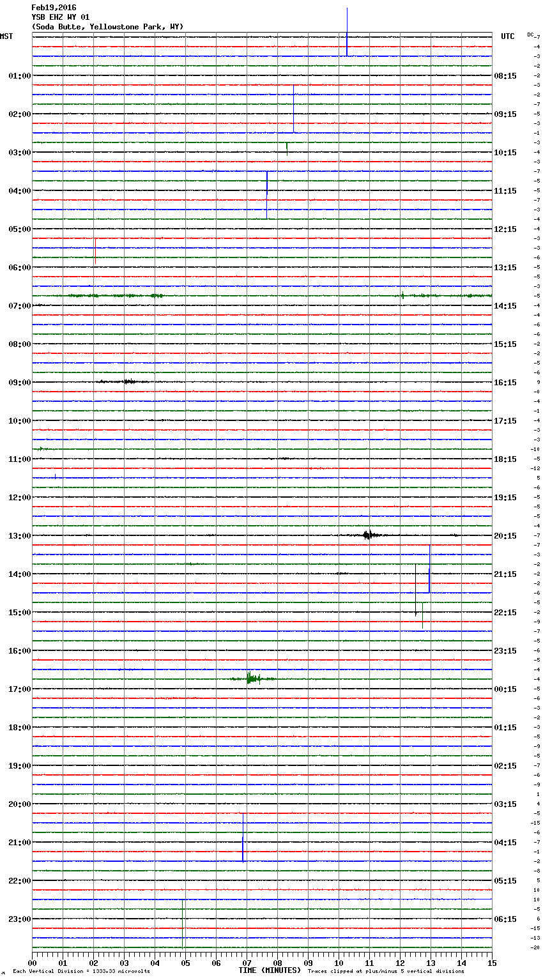Select the 20:00 MST row label
543x980 pixels.
coord(20,804)
